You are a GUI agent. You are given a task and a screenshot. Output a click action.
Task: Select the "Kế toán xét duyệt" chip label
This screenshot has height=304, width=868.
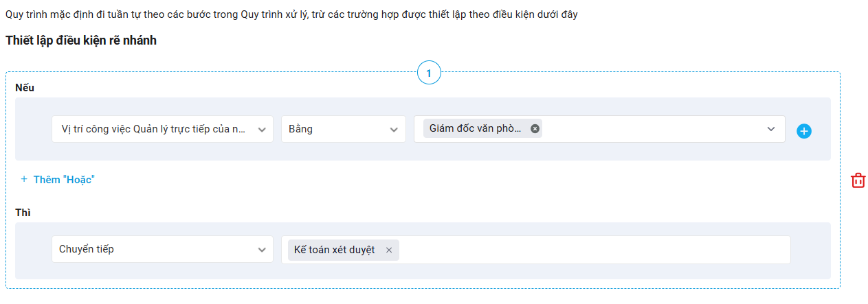click(x=335, y=250)
